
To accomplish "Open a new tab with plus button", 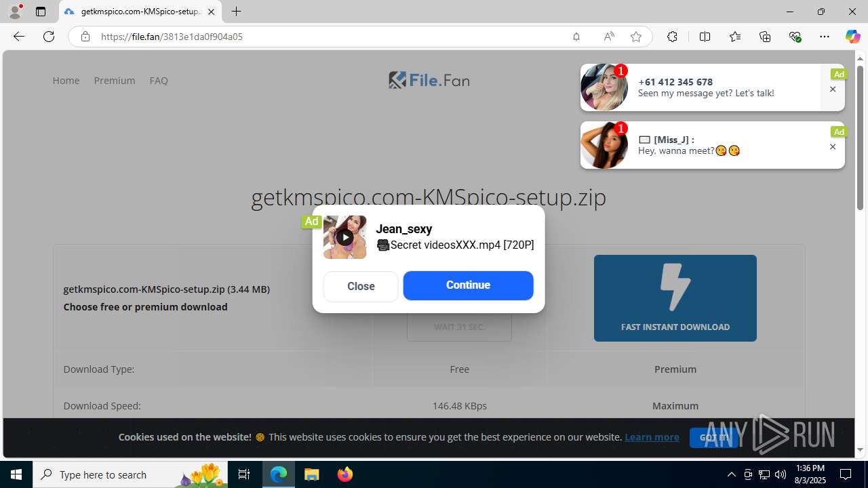I will (x=236, y=12).
